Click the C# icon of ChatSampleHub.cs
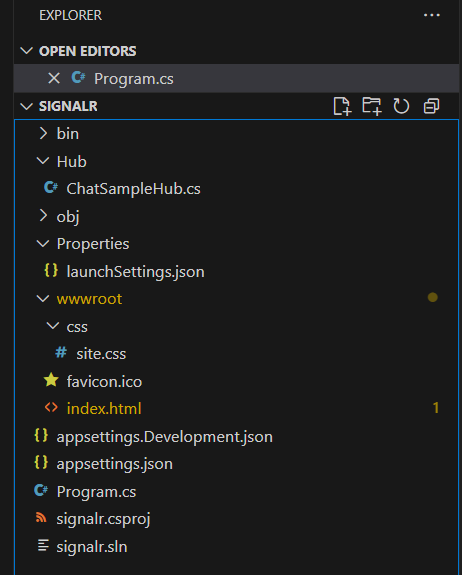462x575 pixels. pyautogui.click(x=51, y=187)
